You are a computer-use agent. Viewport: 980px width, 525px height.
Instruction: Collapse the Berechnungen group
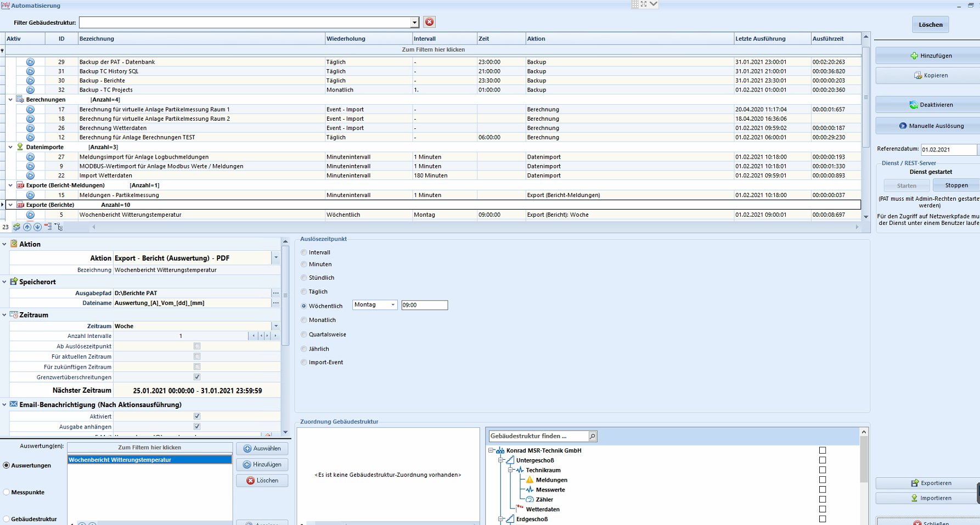pyautogui.click(x=10, y=100)
